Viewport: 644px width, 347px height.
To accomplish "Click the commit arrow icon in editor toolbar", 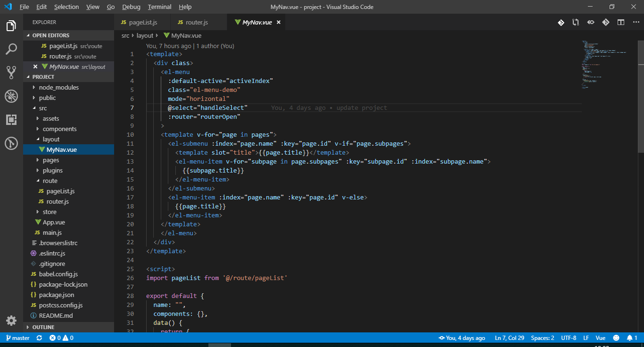I will coord(591,22).
